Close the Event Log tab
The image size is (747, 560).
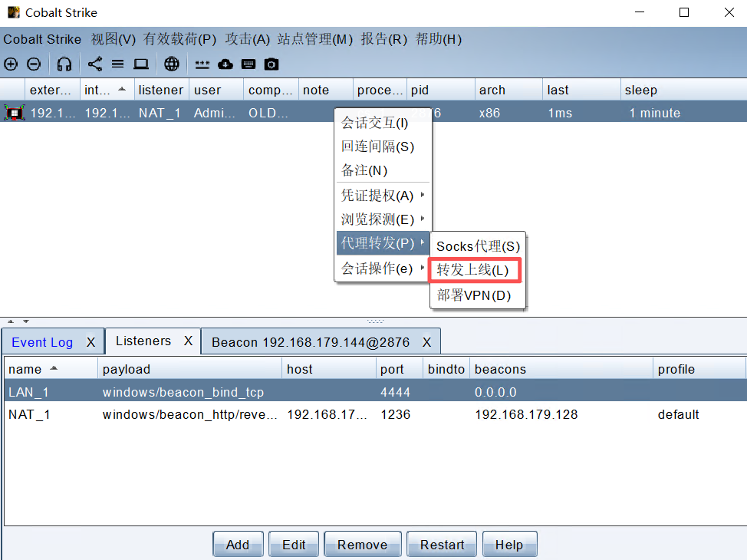[91, 342]
